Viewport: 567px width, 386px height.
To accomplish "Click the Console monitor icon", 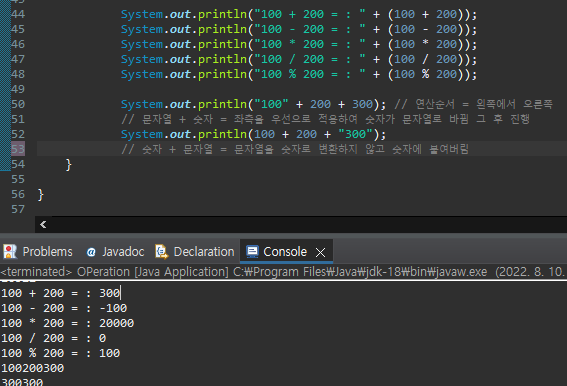I will tap(252, 251).
